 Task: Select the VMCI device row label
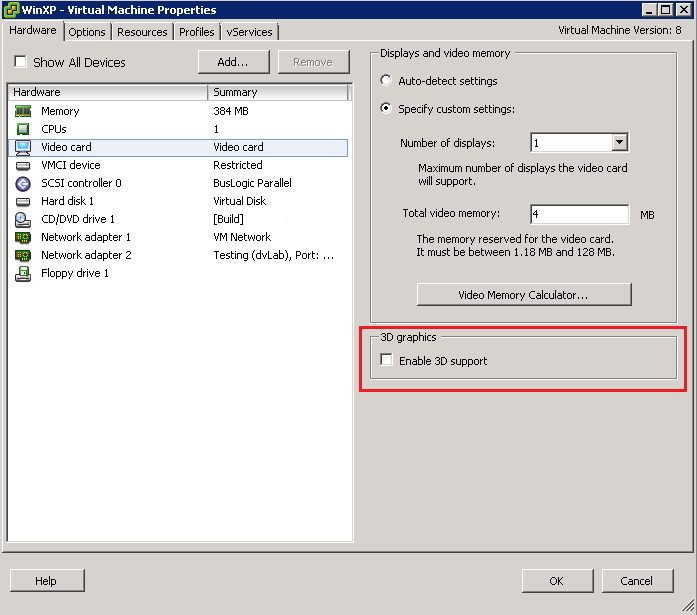coord(71,165)
